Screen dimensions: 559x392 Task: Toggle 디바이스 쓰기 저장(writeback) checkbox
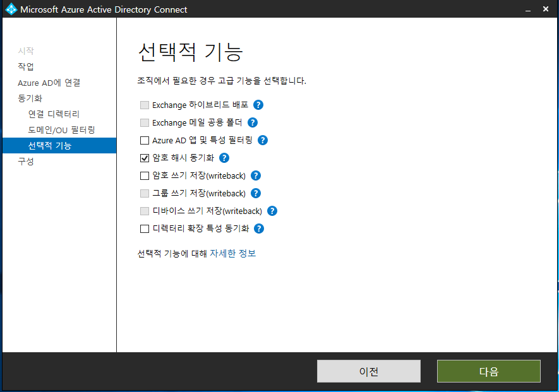(145, 211)
